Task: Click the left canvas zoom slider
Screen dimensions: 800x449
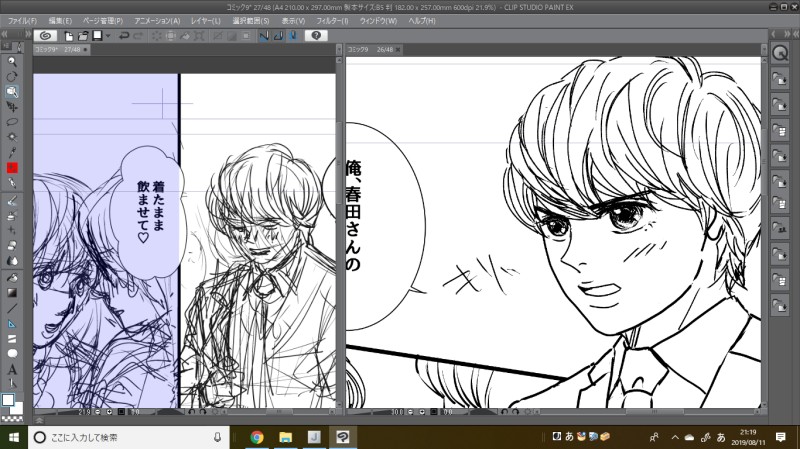Action: coord(56,412)
